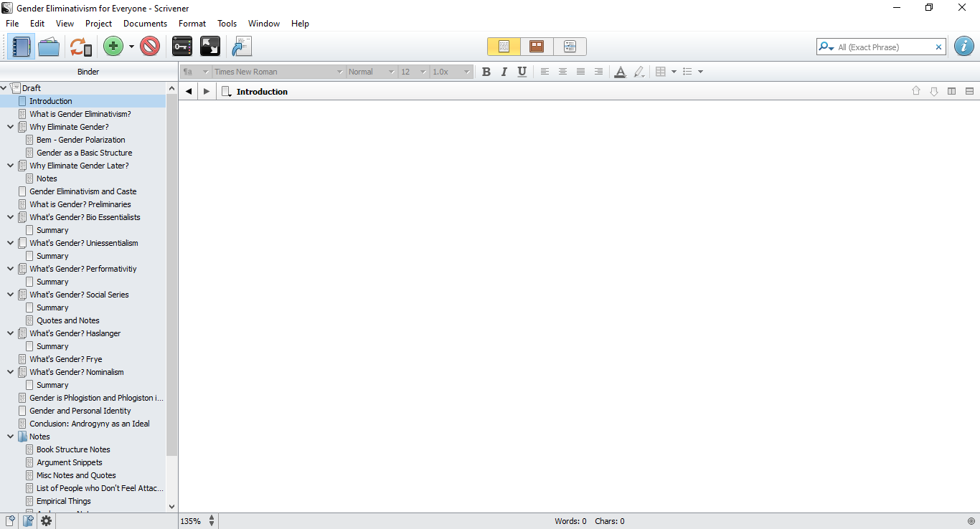Collapse the Notes folder expander
This screenshot has height=529, width=980.
(10, 437)
